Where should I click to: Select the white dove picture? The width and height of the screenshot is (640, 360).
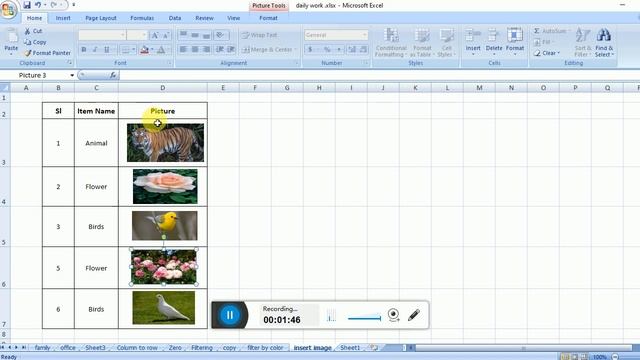(164, 308)
